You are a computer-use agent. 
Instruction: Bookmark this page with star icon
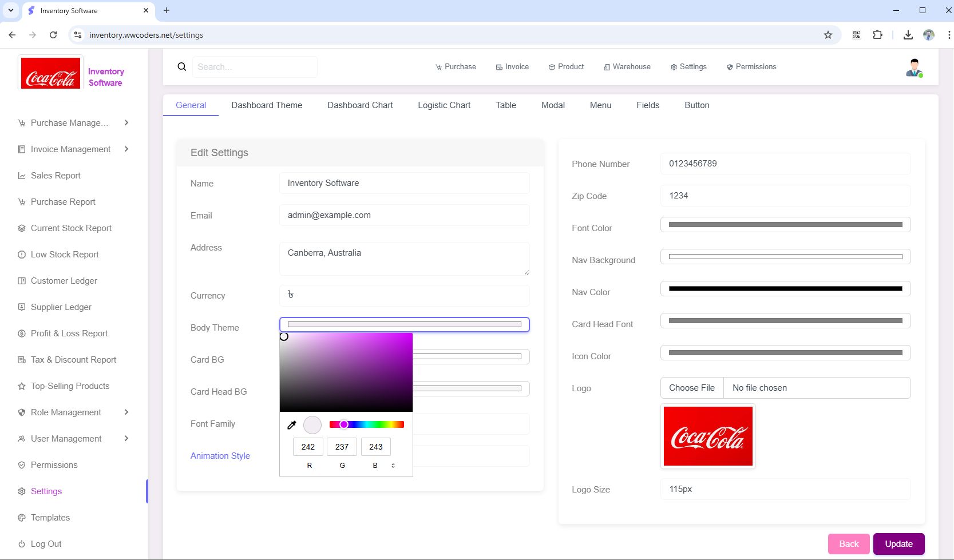tap(828, 35)
